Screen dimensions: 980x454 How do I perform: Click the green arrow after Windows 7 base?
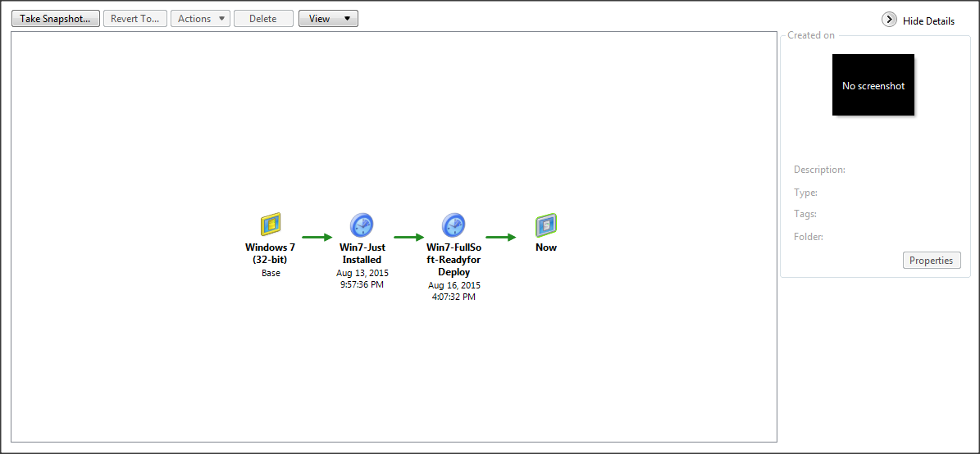point(317,238)
